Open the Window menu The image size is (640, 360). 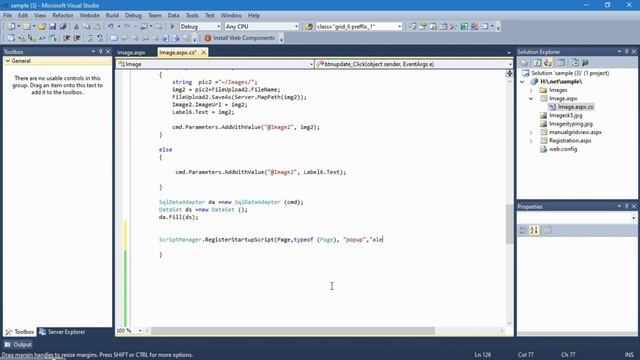coord(231,16)
